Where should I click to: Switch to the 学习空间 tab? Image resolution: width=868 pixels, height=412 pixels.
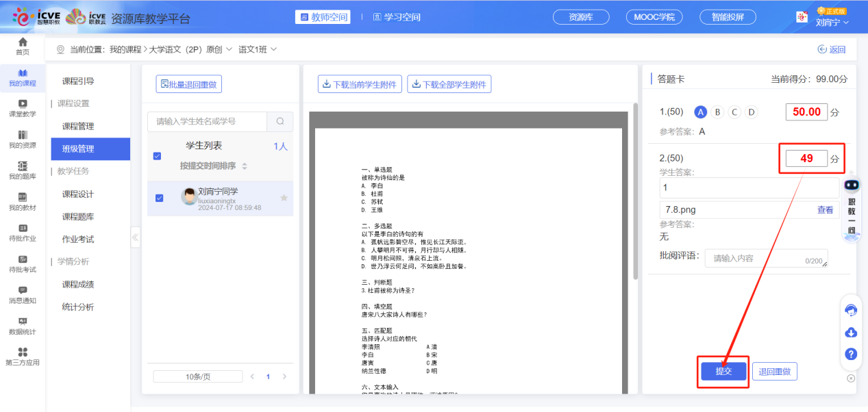tap(397, 17)
